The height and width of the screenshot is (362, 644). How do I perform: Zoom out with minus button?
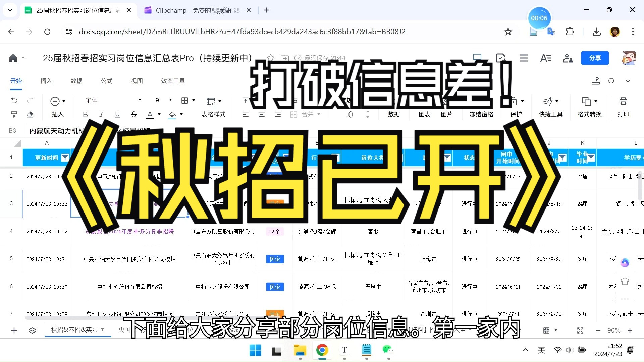coord(598,330)
